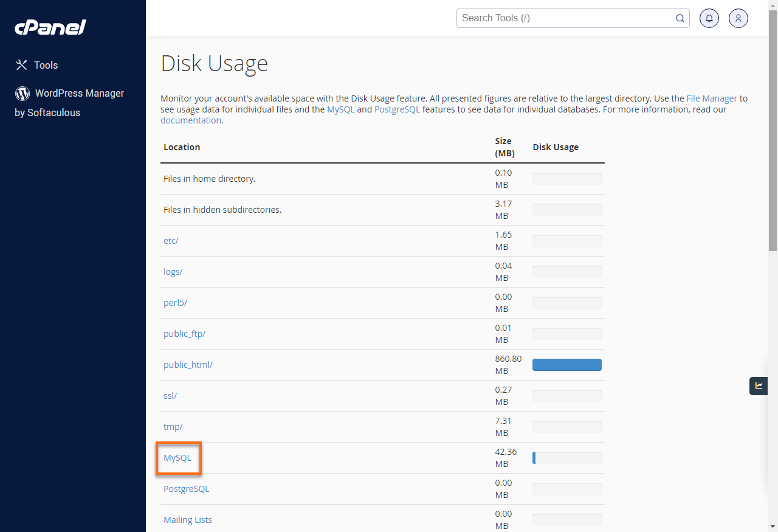Open the public_html directory

188,364
